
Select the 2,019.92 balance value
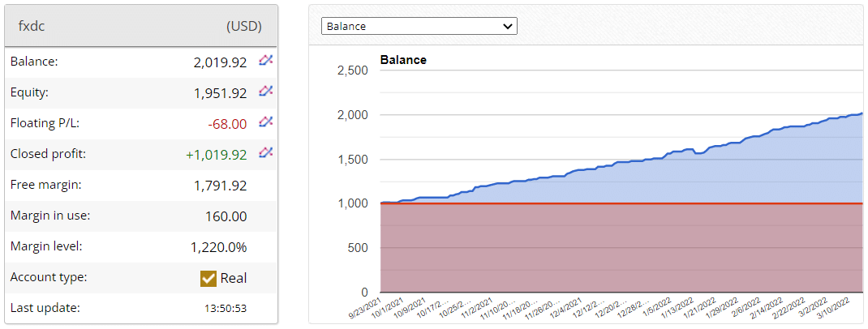pyautogui.click(x=220, y=62)
